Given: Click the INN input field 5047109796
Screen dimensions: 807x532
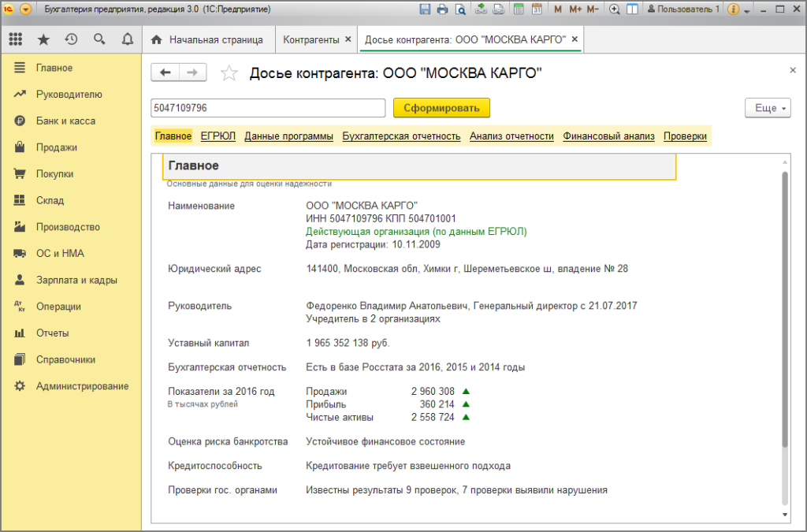Looking at the screenshot, I should point(268,108).
